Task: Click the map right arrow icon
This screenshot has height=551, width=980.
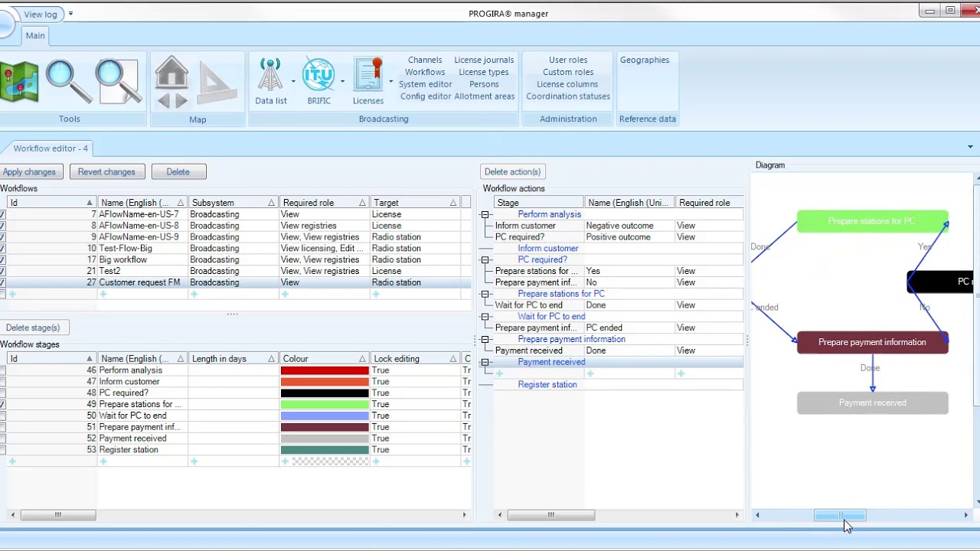Action: coord(181,100)
